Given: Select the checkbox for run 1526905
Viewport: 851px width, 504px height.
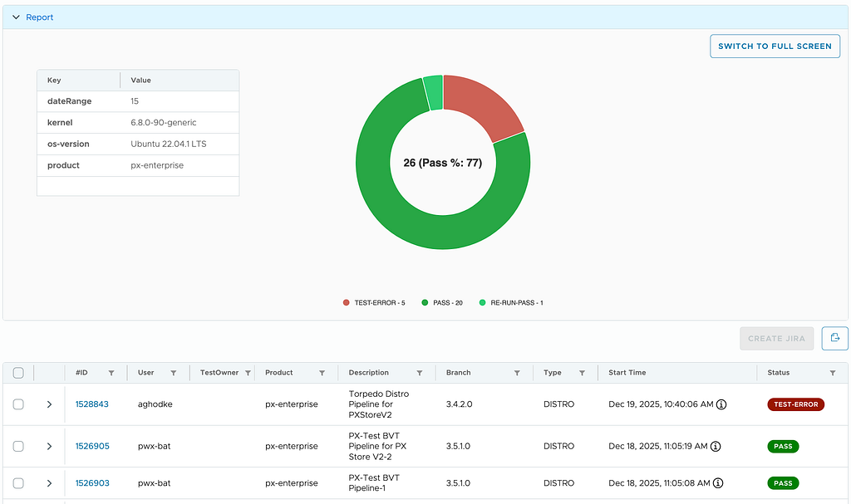Looking at the screenshot, I should click(x=18, y=446).
